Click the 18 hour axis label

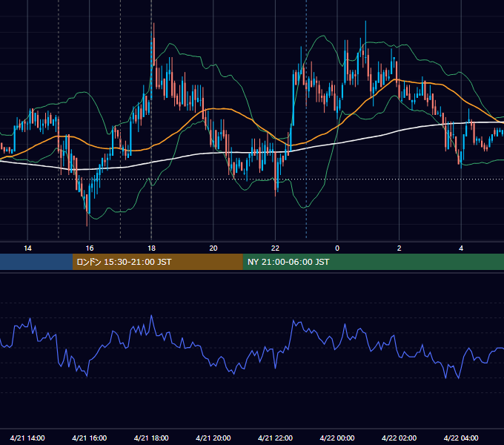tap(151, 248)
